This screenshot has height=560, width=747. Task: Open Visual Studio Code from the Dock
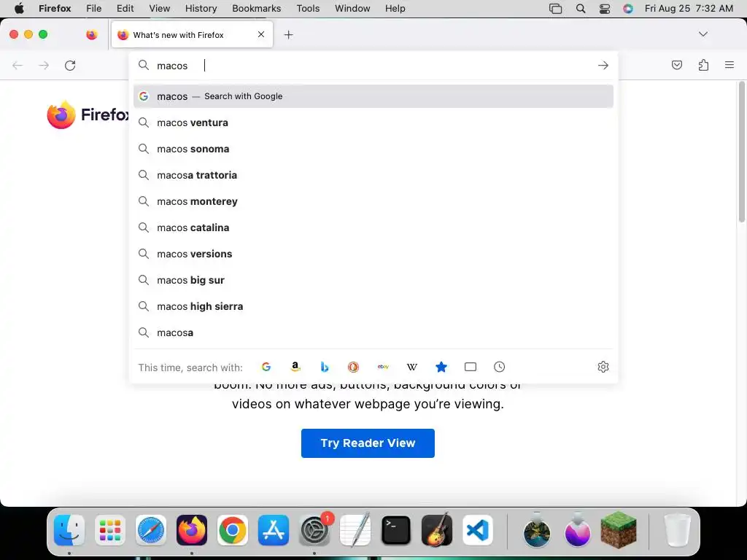coord(478,530)
